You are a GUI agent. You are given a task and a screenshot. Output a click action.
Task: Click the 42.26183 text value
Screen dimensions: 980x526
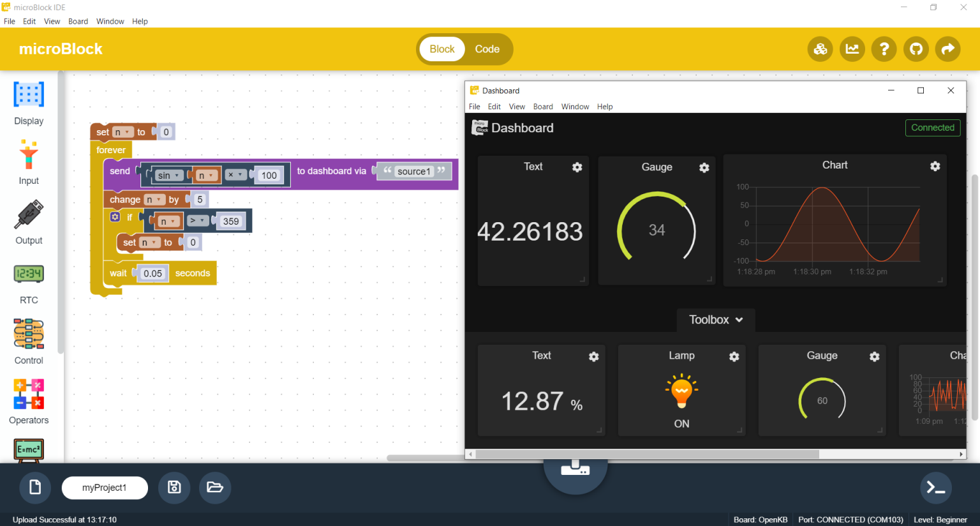[530, 232]
